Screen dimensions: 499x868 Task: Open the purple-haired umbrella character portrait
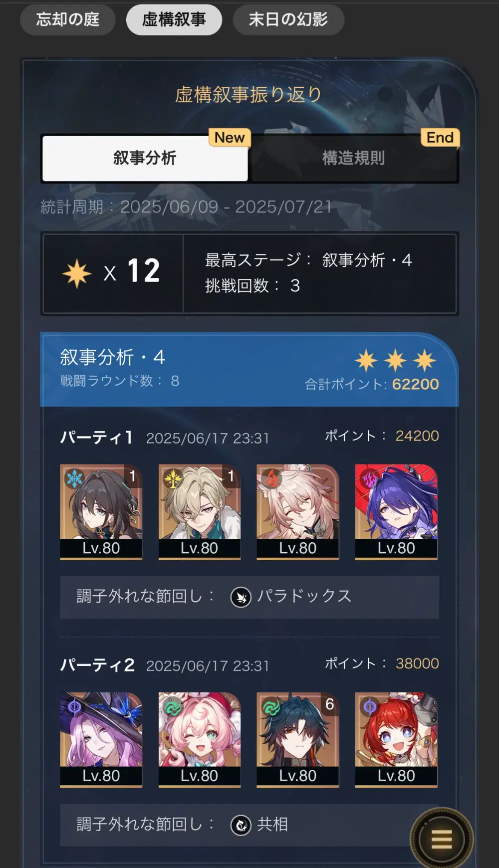coord(396,512)
